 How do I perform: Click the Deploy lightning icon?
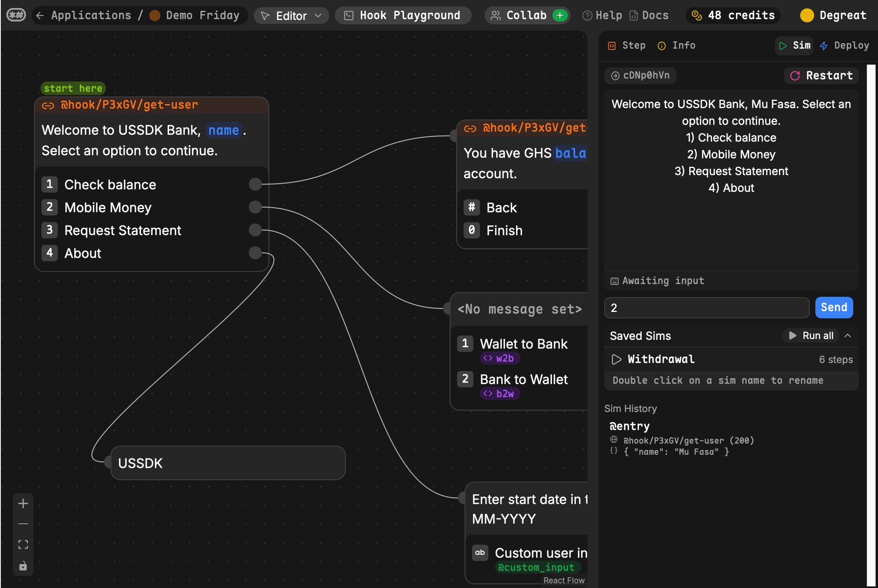click(x=823, y=45)
